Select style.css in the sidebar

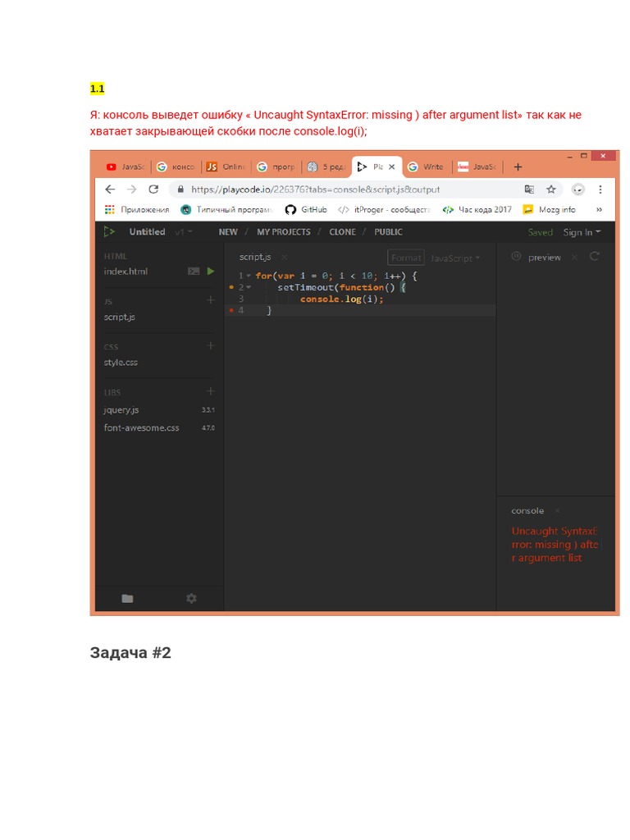point(121,362)
